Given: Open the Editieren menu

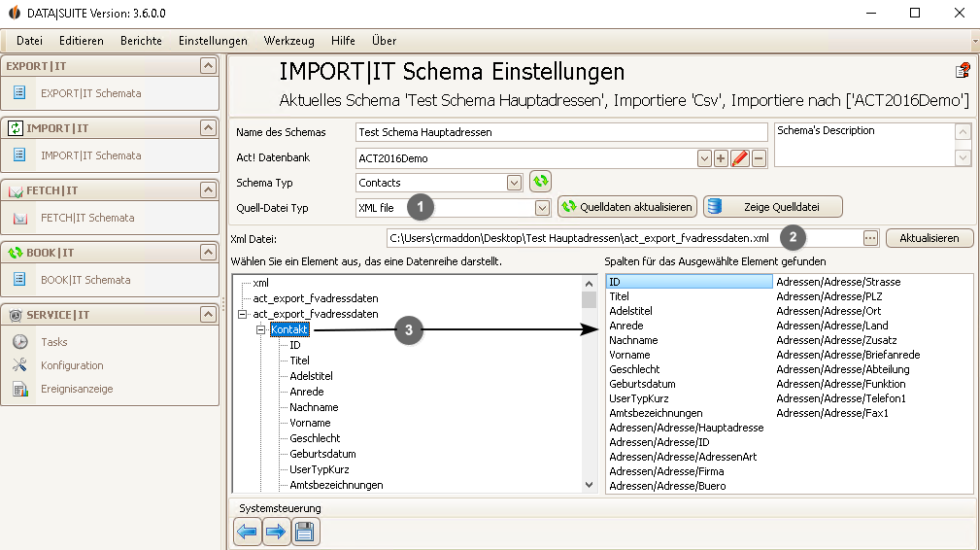Looking at the screenshot, I should 82,41.
